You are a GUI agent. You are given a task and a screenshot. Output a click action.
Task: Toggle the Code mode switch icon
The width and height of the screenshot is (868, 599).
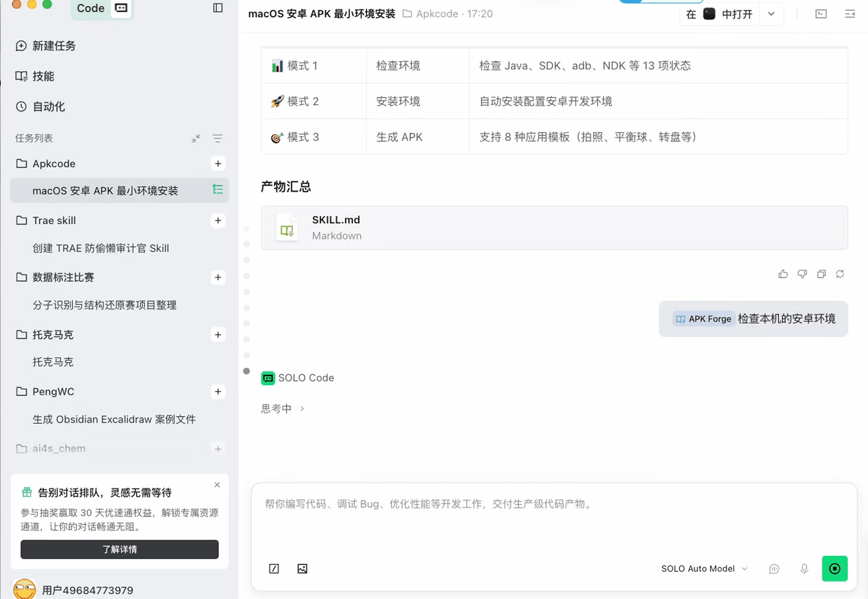[121, 8]
